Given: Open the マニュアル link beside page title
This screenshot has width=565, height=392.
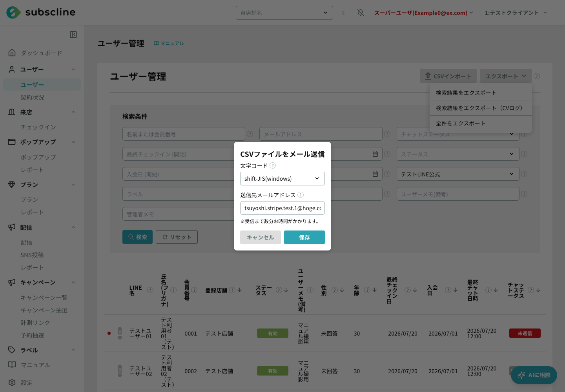Looking at the screenshot, I should point(169,43).
